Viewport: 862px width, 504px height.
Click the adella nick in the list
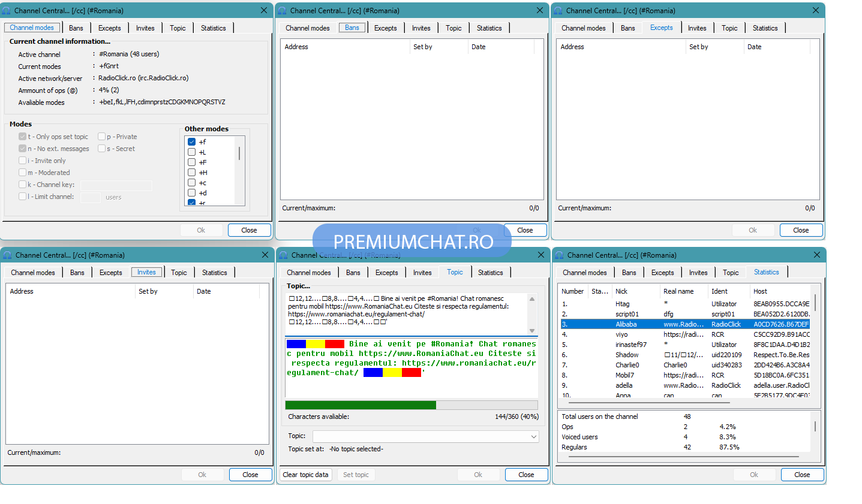(624, 385)
